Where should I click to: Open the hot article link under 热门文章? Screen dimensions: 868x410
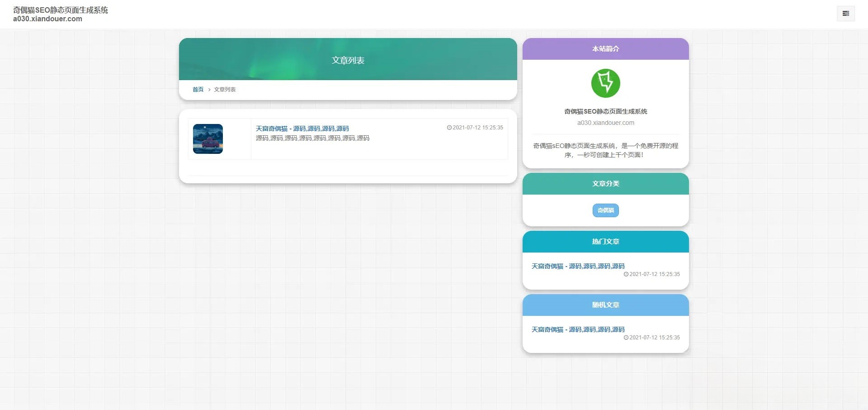(x=578, y=266)
